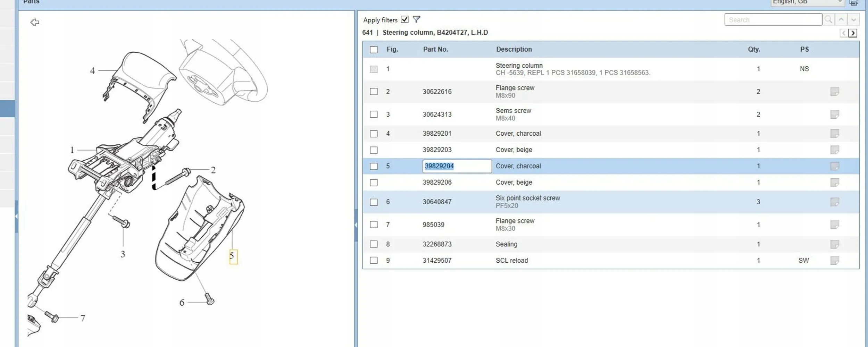Screen dimensions: 868x347
Task: Check the box for Sems screw 30624313
Action: tap(374, 114)
